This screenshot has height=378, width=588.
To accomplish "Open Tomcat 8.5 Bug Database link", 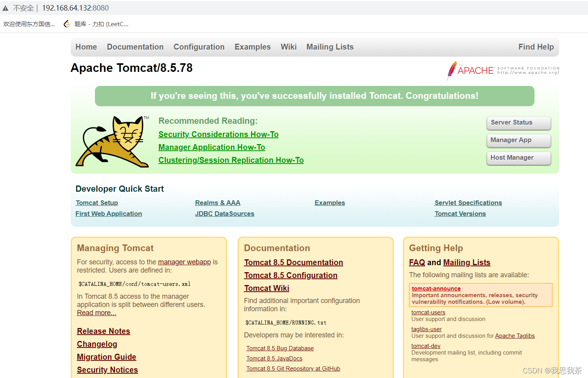I will point(280,348).
